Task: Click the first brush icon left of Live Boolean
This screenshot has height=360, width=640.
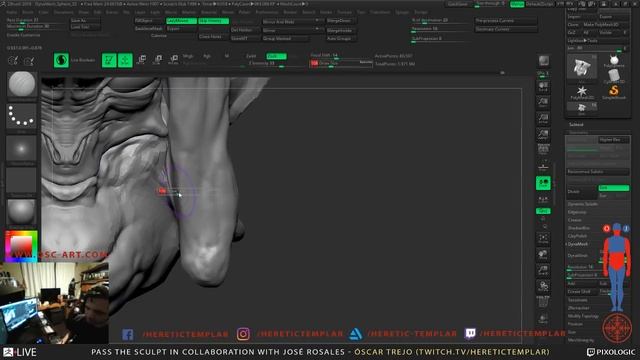Action: coord(13,61)
